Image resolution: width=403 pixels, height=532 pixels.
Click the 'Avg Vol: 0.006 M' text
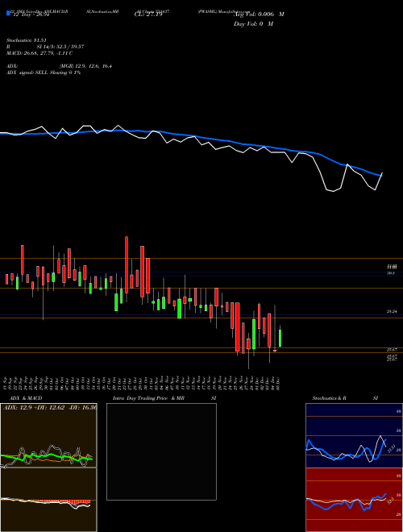[259, 15]
